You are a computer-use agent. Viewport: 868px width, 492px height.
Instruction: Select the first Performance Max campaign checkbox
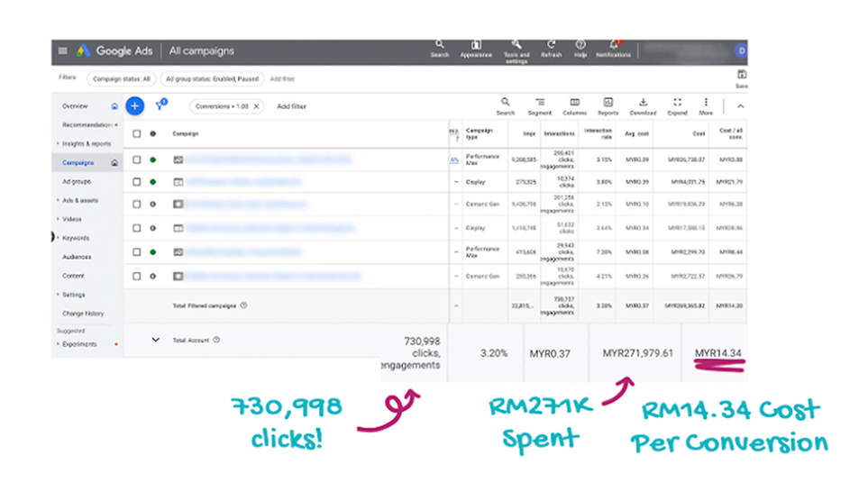point(137,159)
